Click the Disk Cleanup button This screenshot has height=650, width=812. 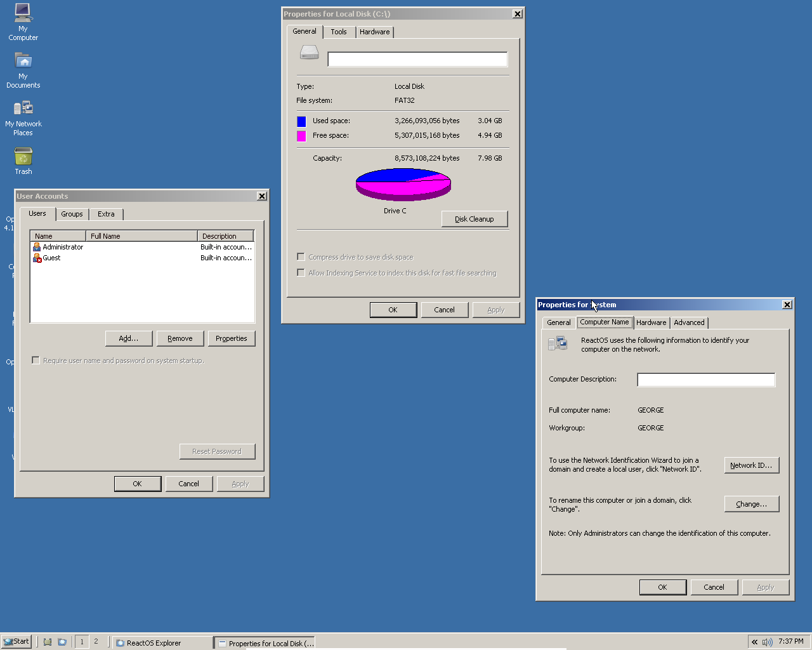pyautogui.click(x=475, y=219)
